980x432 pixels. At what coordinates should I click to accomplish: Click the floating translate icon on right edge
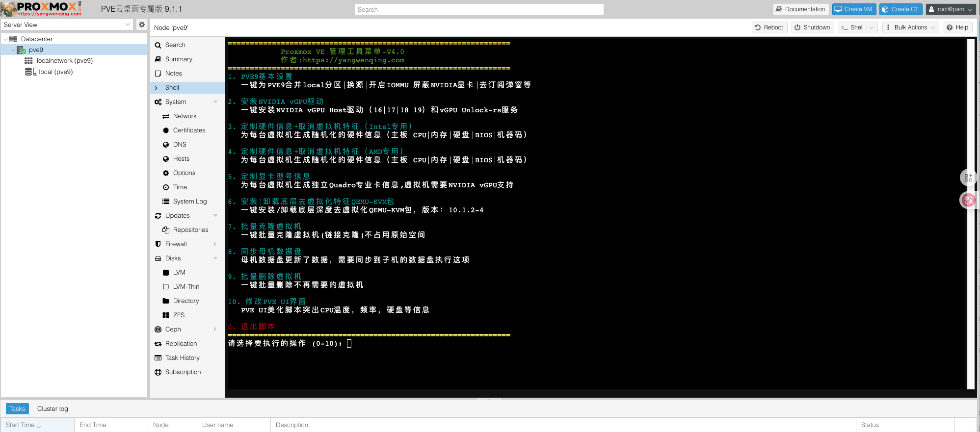968,200
